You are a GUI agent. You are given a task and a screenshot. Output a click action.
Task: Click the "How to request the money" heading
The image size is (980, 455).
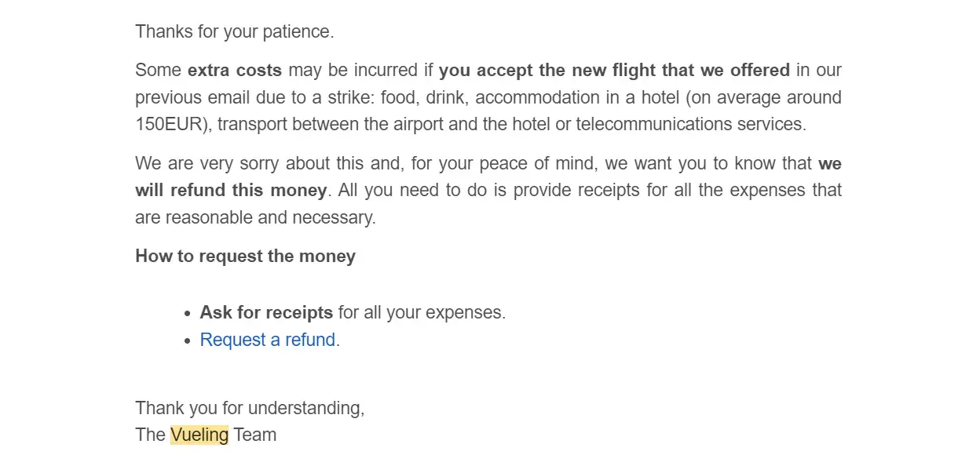tap(245, 257)
